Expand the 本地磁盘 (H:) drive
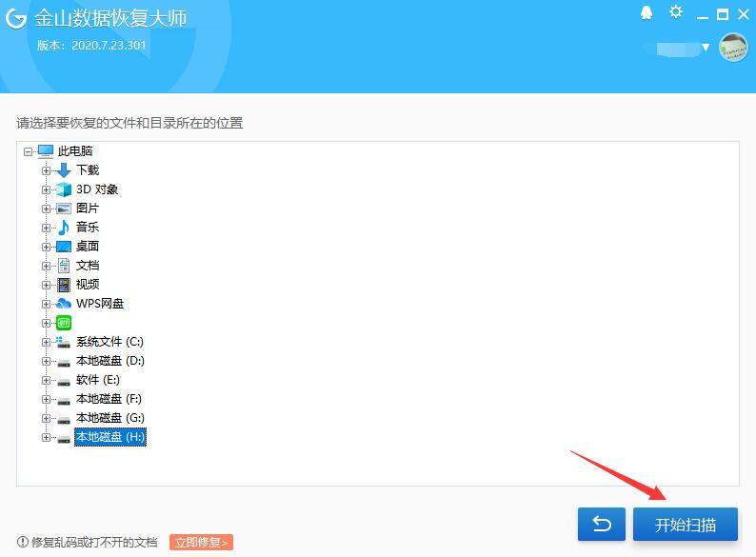Image resolution: width=756 pixels, height=557 pixels. pyautogui.click(x=46, y=437)
